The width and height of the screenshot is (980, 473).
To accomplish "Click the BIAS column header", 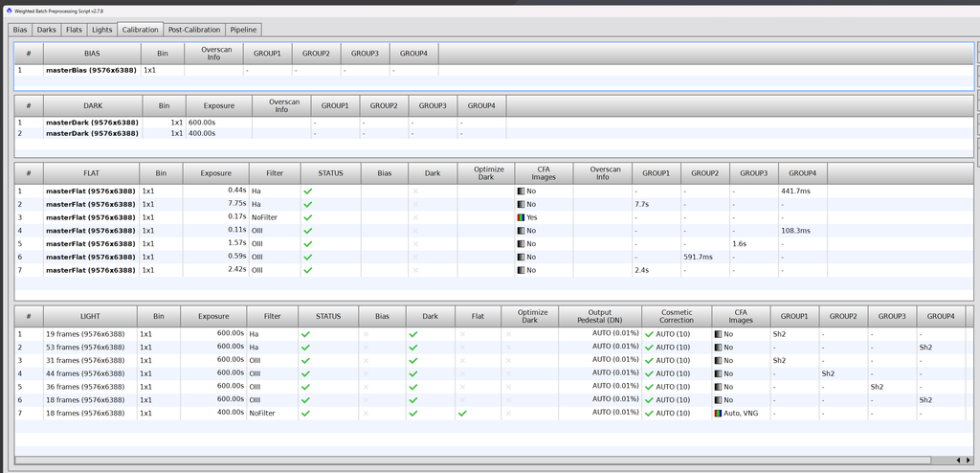I will (x=92, y=54).
